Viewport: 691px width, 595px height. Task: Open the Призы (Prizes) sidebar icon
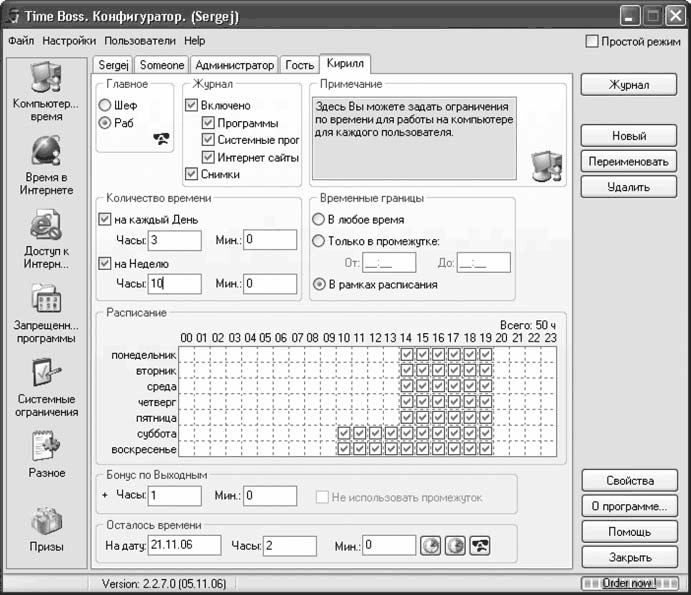(45, 521)
